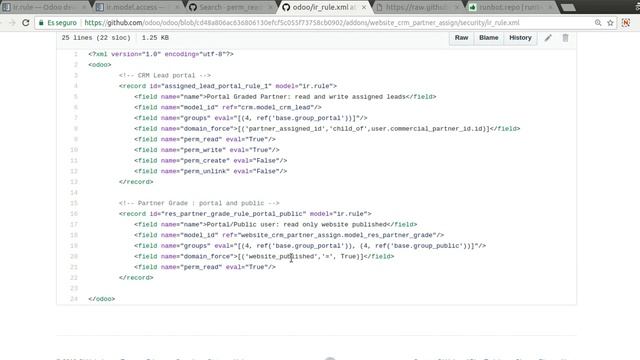Click 'website_published' domain_force text
640x360 pixels.
[x=282, y=256]
